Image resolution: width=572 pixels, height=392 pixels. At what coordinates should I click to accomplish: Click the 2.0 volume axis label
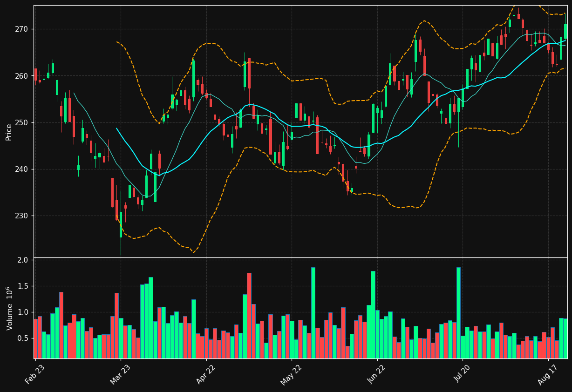point(23,260)
